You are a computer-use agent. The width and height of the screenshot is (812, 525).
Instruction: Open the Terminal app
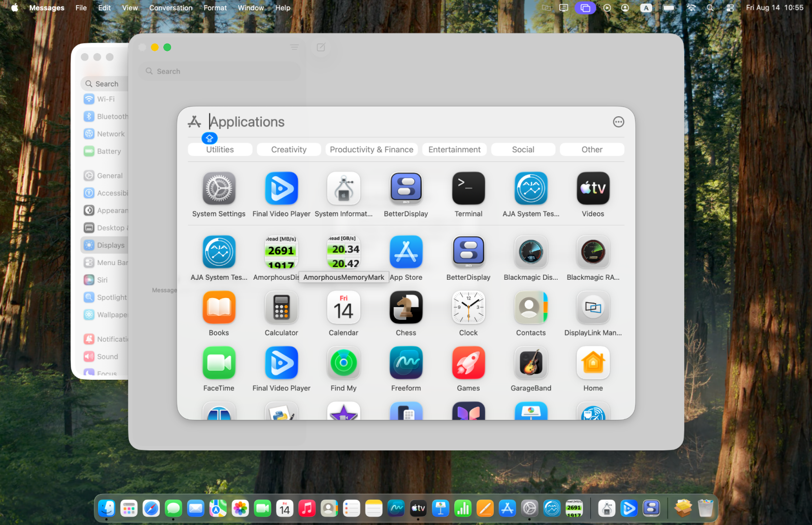[x=468, y=188]
